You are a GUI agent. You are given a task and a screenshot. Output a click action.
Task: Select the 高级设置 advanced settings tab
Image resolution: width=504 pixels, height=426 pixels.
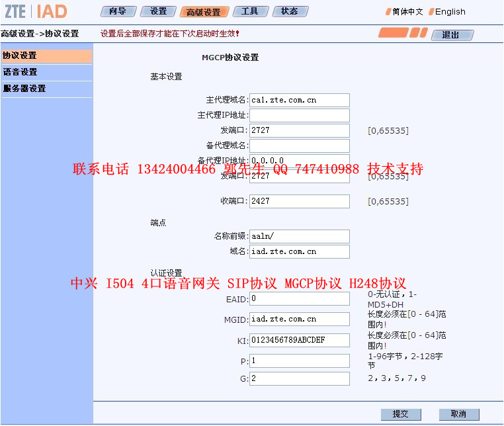tap(204, 12)
